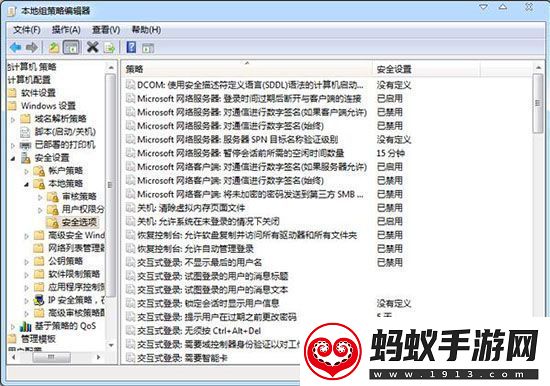Expand the 域名解析策略 node arrow

(x=13, y=119)
